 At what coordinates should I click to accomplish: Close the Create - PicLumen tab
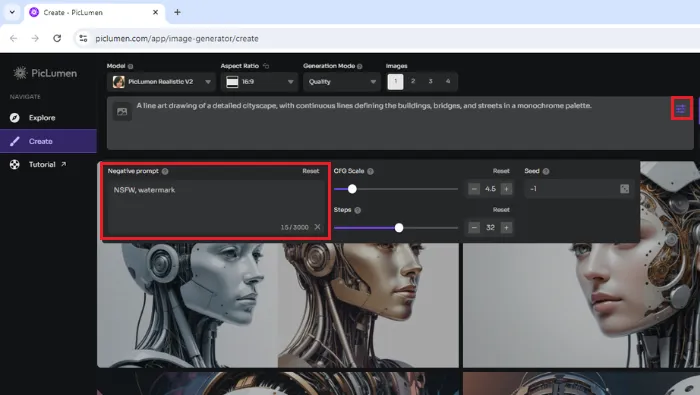click(x=155, y=12)
